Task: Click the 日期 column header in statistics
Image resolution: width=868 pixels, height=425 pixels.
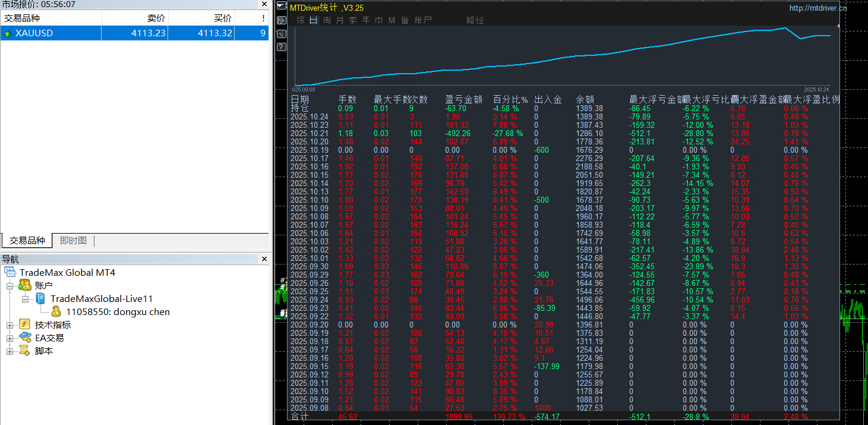Action: click(x=300, y=99)
